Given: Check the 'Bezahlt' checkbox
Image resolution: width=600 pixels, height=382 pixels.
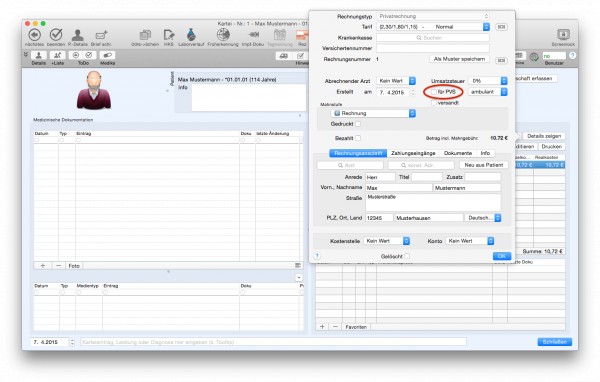Looking at the screenshot, I should 358,138.
